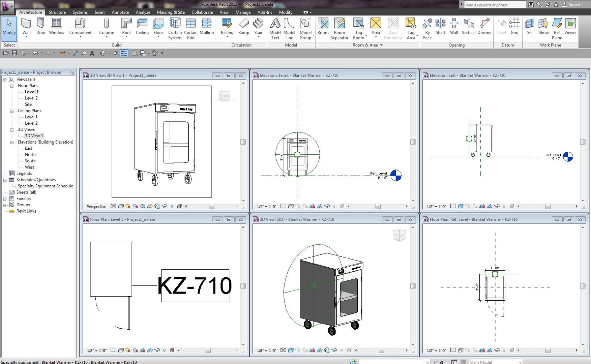Click horizontal scrollbar thumb in Elevation Left view

[x=548, y=207]
